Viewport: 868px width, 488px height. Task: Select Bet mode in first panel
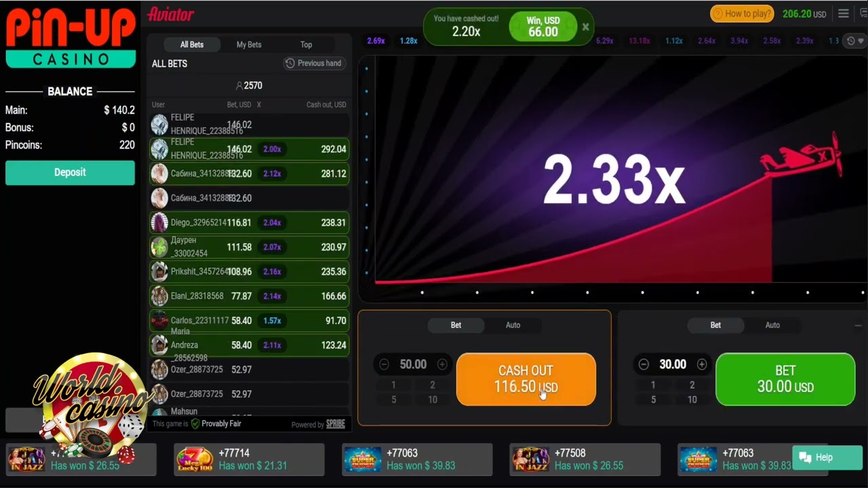click(x=456, y=325)
